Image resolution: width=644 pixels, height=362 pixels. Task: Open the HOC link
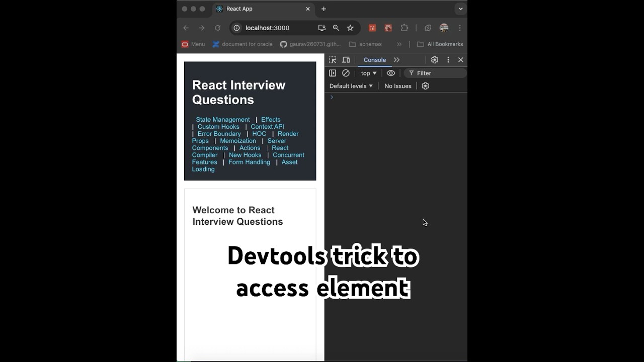coord(259,134)
